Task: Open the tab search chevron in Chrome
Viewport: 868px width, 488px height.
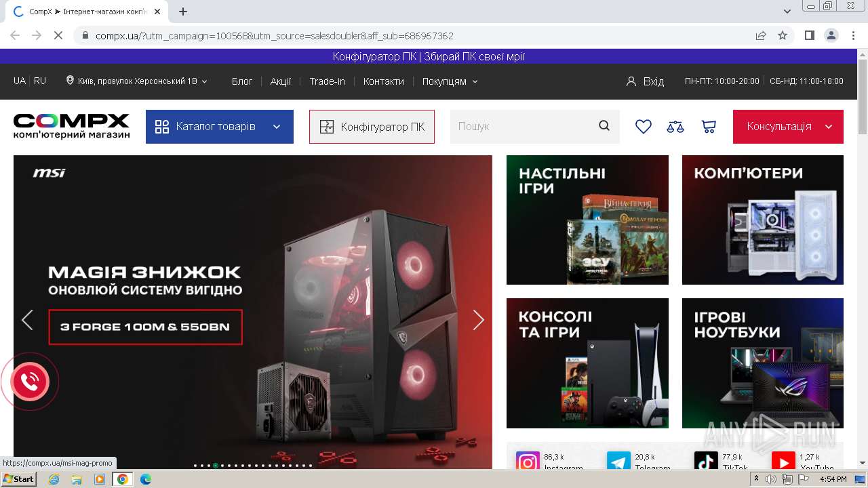Action: point(787,12)
